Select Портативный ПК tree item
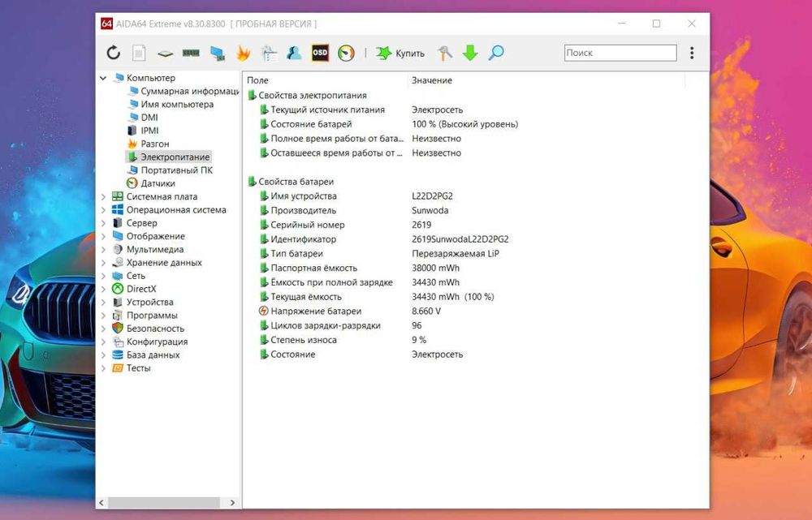This screenshot has height=520, width=812. (170, 170)
